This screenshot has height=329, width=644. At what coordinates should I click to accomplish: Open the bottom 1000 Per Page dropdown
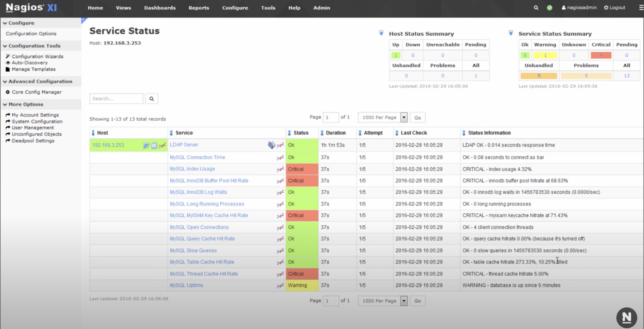[x=383, y=301]
